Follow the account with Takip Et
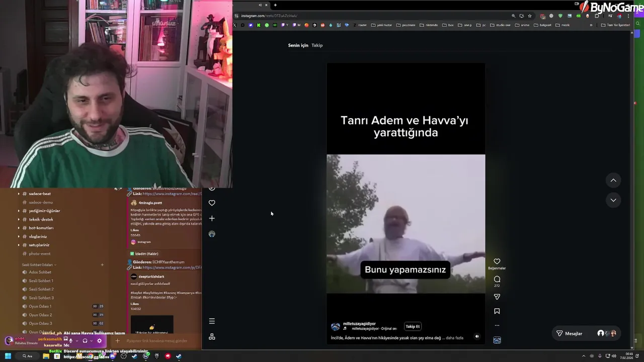This screenshot has height=362, width=644. (413, 326)
